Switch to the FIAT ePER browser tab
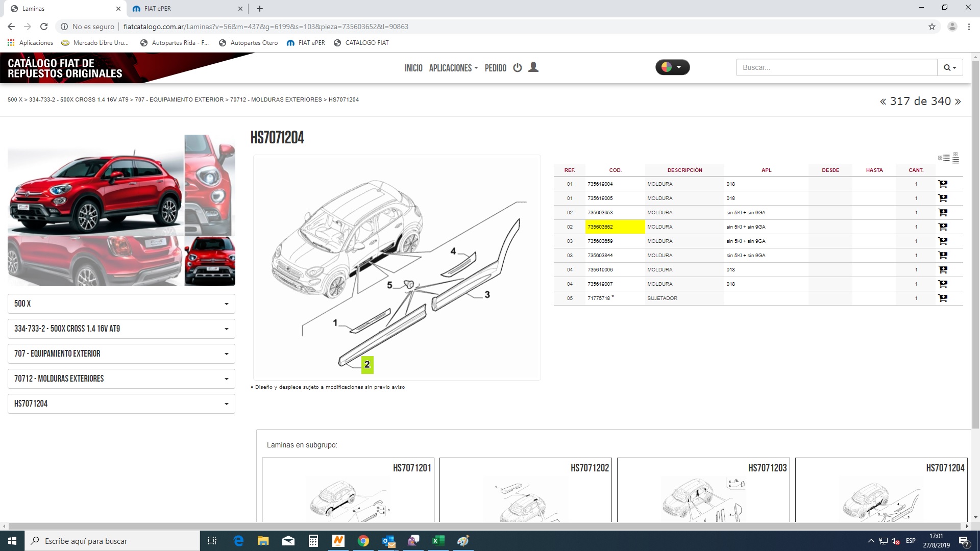980x551 pixels. [x=187, y=9]
